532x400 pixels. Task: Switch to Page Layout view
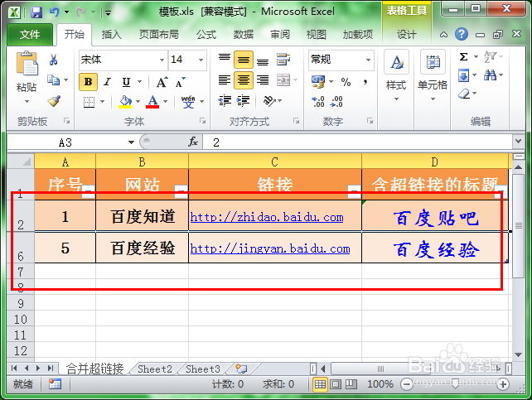(336, 384)
